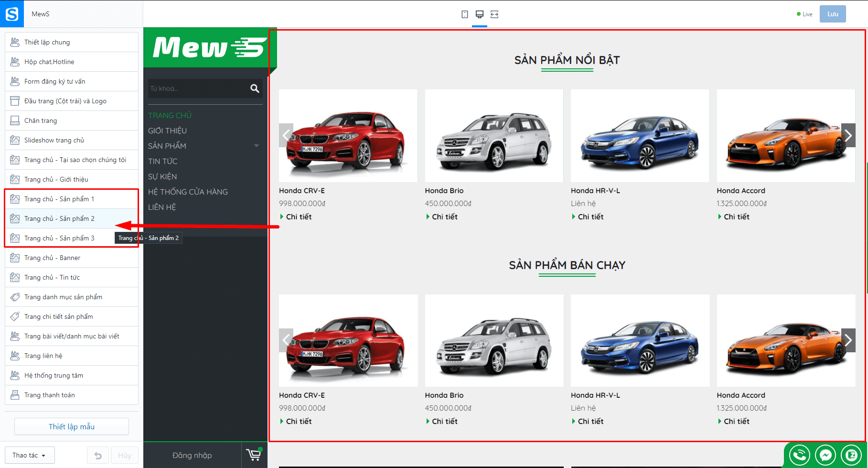Switch to desktop preview icon
The width and height of the screenshot is (868, 468).
tap(480, 14)
